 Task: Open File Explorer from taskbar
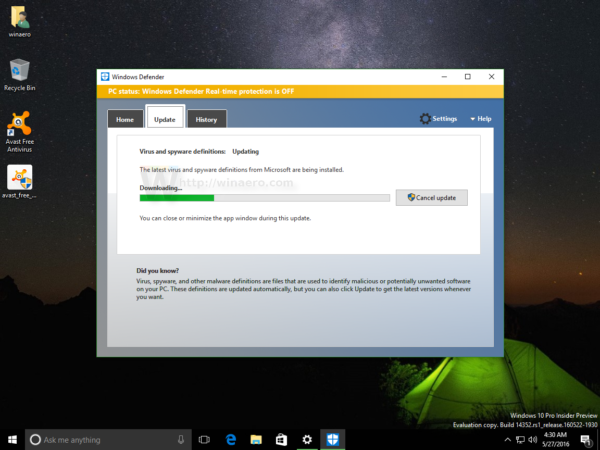point(256,440)
